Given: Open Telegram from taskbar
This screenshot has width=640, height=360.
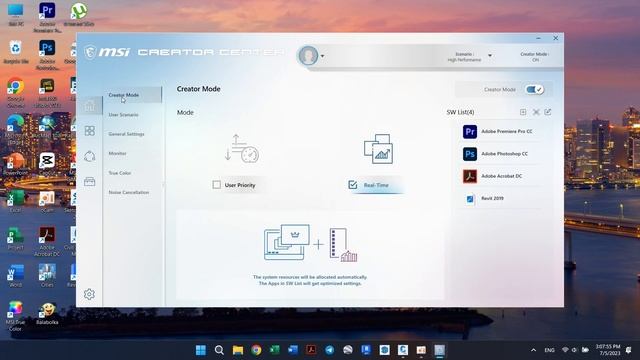Looking at the screenshot, I should (329, 350).
